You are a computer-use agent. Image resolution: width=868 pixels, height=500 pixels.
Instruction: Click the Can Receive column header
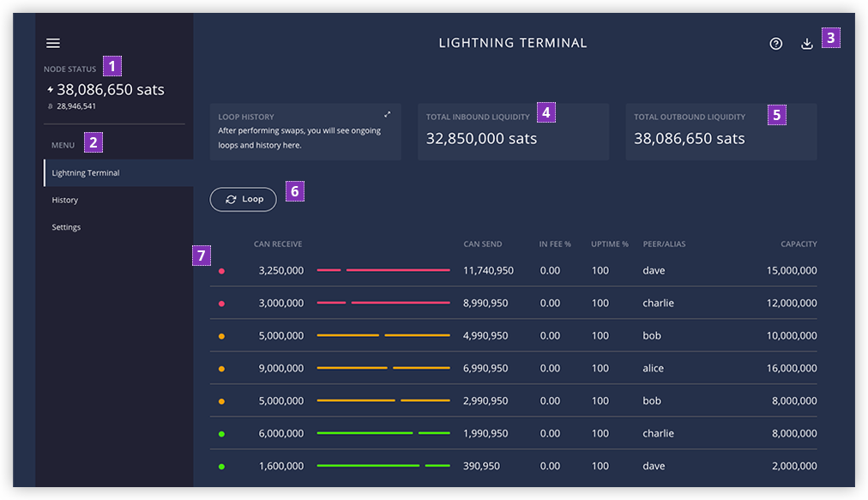coord(278,244)
